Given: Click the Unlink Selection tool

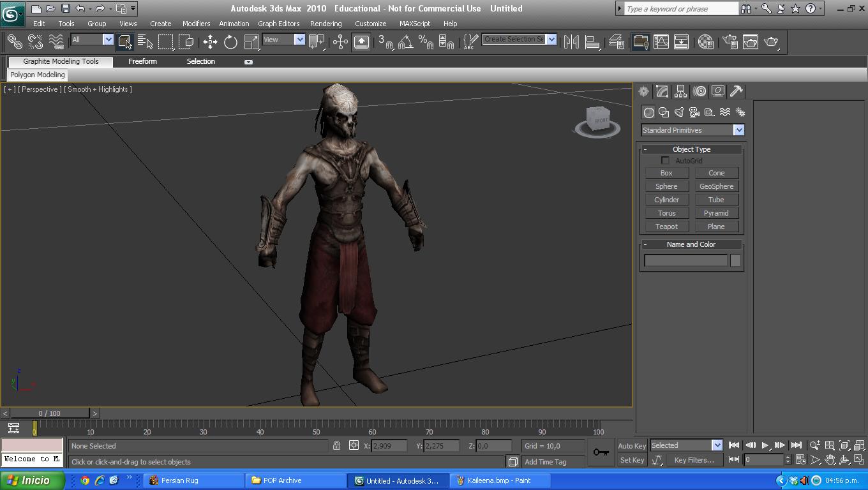Looking at the screenshot, I should [x=35, y=42].
